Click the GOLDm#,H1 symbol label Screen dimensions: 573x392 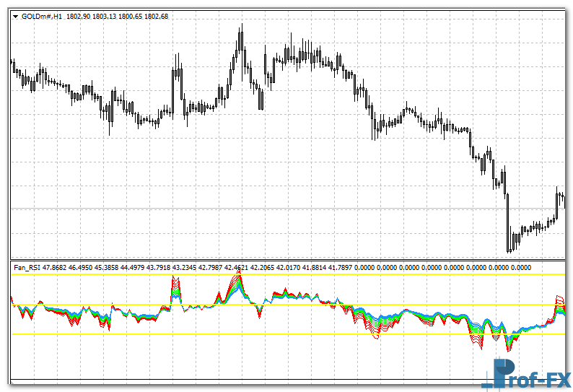coord(42,16)
